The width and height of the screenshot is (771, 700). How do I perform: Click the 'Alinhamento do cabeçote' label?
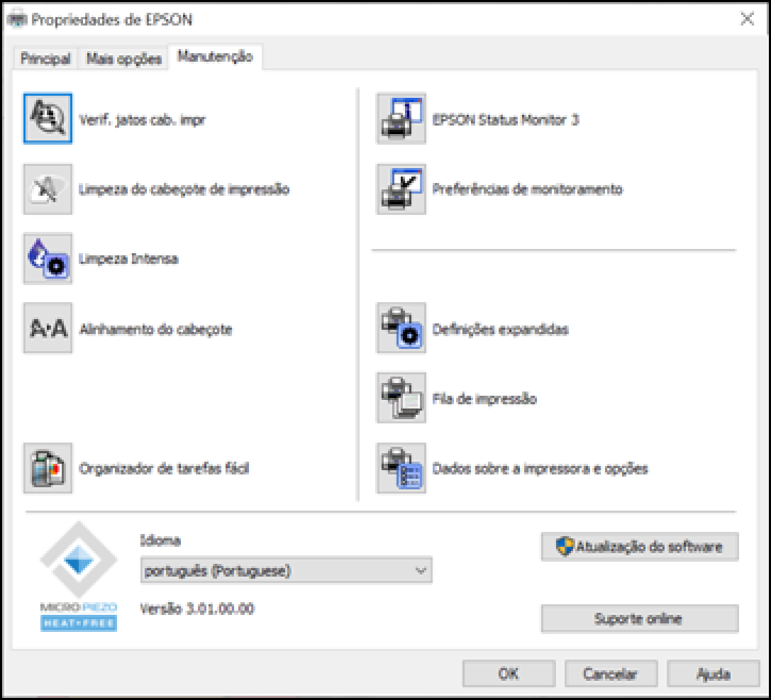(155, 329)
